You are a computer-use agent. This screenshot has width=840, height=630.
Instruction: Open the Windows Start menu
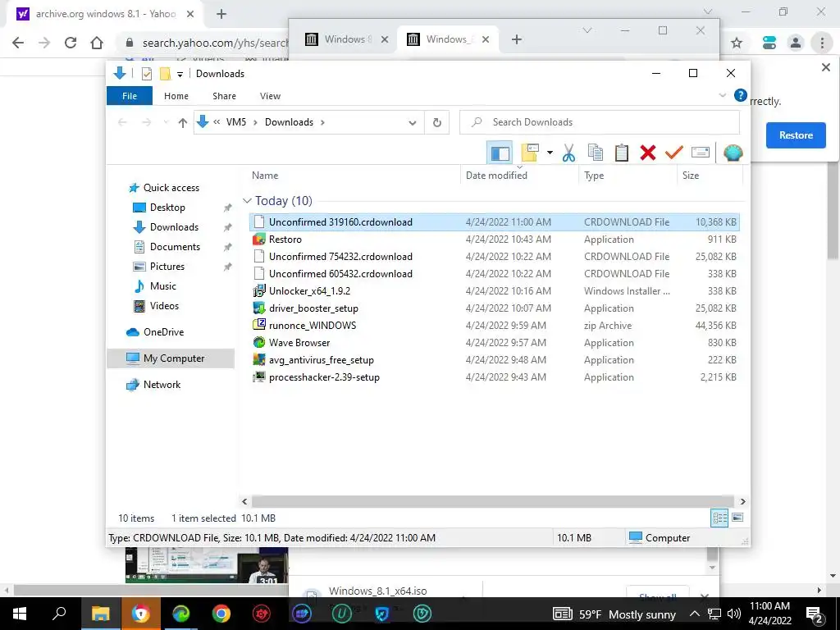[20, 614]
